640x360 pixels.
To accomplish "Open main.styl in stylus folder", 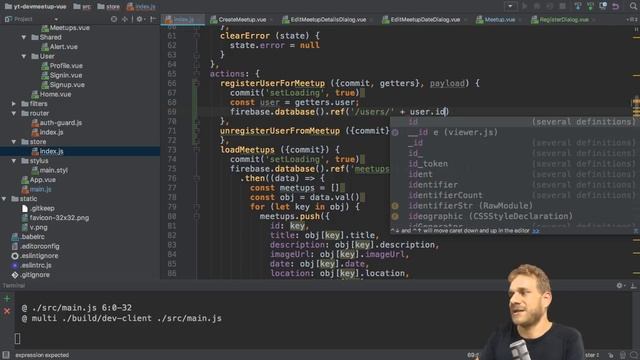I will pyautogui.click(x=49, y=170).
